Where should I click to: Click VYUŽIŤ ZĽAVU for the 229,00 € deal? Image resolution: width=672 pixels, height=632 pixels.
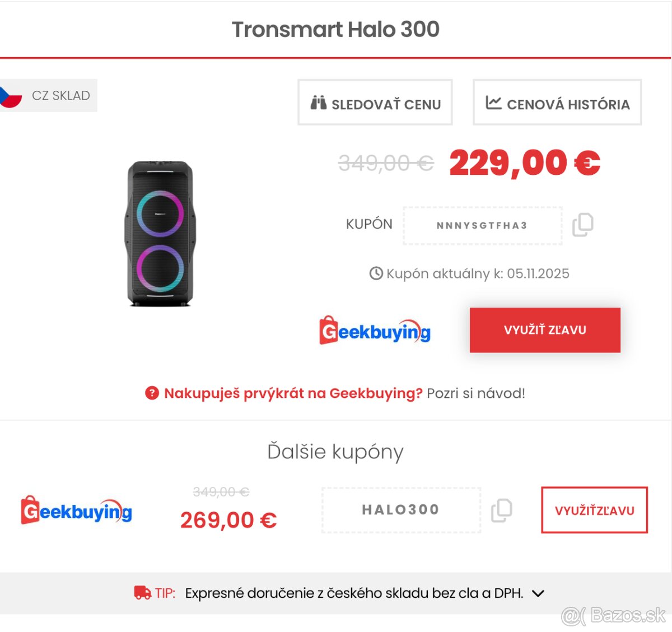(545, 330)
